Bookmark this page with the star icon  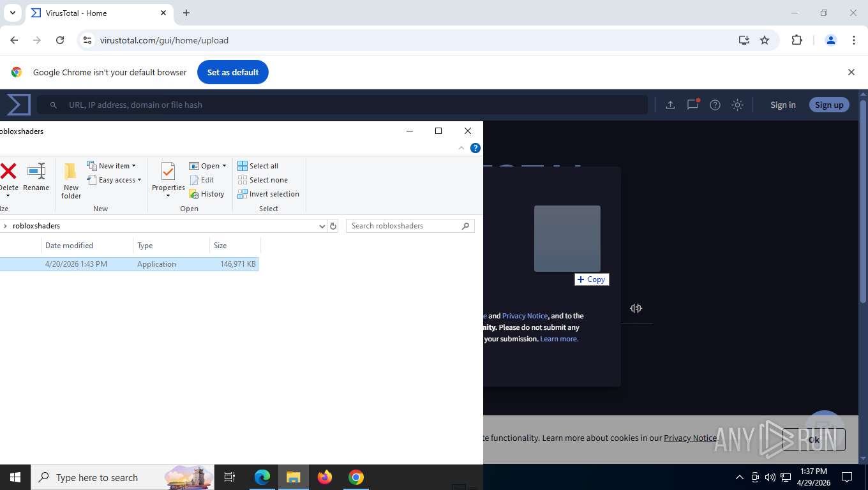click(x=765, y=40)
